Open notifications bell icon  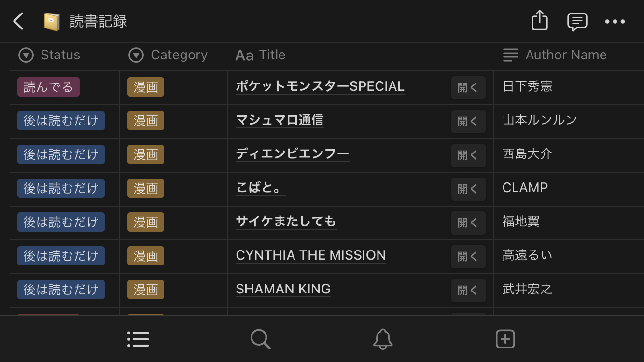383,339
